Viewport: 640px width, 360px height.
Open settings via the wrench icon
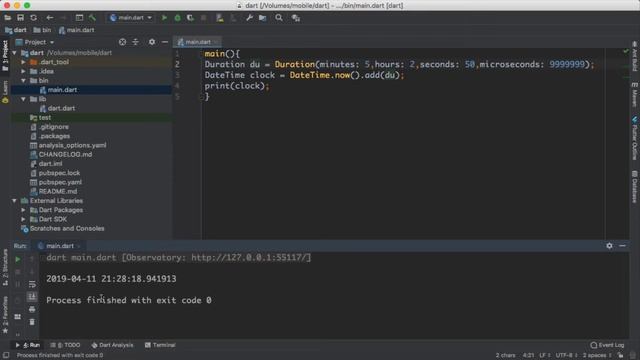pos(249,18)
